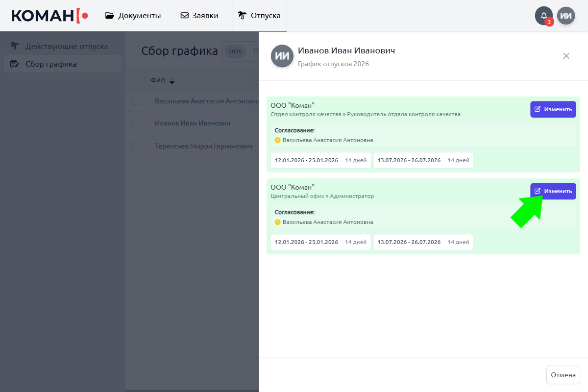588x392 pixels.
Task: Toggle the select-all checkbox in table header
Action: 135,81
